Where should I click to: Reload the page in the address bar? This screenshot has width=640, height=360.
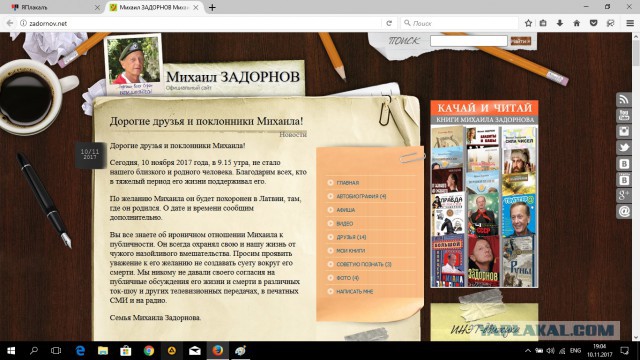[x=389, y=23]
